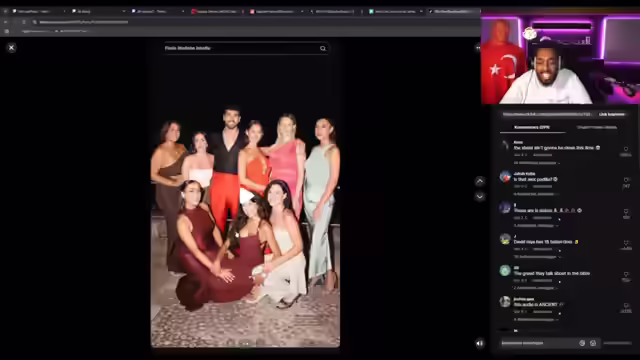640x360 pixels.
Task: Open avatar of the 'this time' commenter
Action: pyautogui.click(x=505, y=145)
